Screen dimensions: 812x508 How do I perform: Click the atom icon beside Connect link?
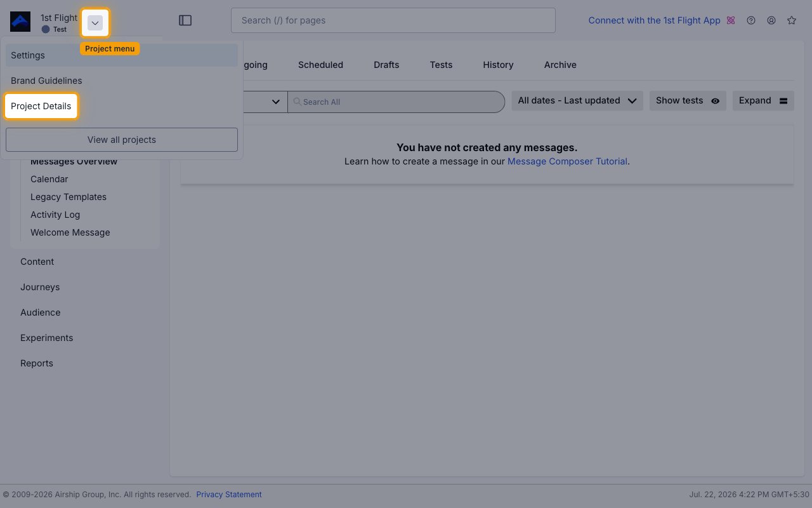pos(731,20)
